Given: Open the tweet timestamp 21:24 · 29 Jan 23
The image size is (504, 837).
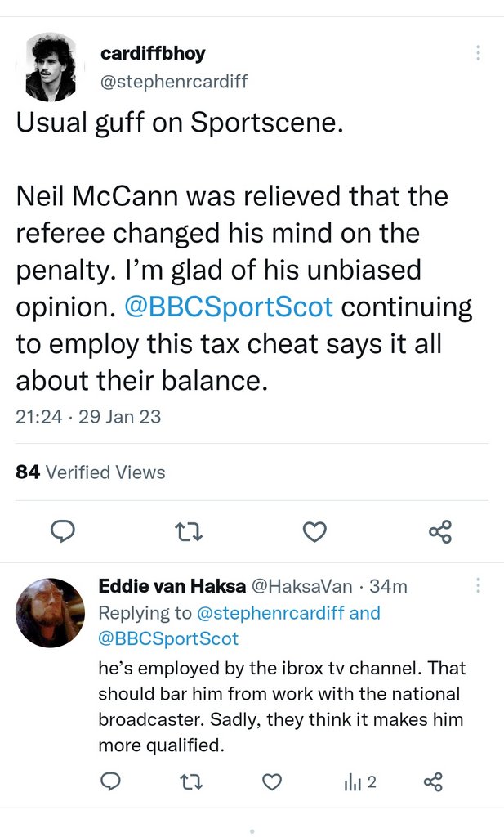Looking at the screenshot, I should [x=88, y=416].
